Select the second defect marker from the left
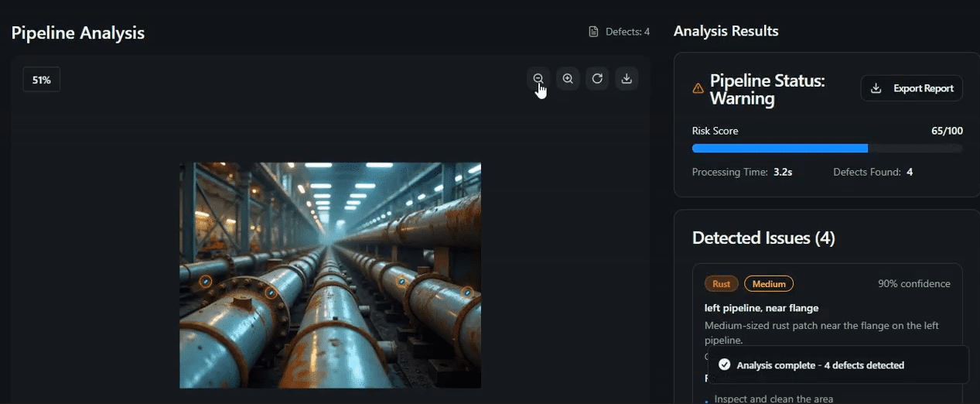This screenshot has width=980, height=404. pos(271,293)
